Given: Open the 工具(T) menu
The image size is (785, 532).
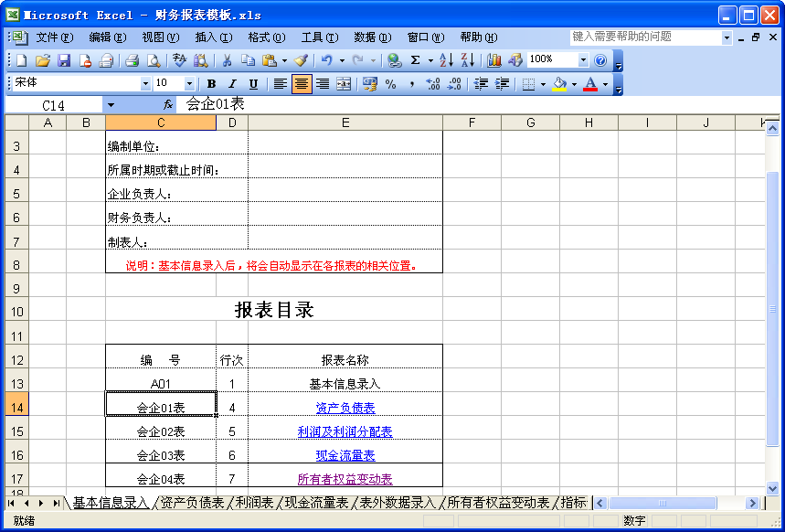Looking at the screenshot, I should (x=320, y=37).
